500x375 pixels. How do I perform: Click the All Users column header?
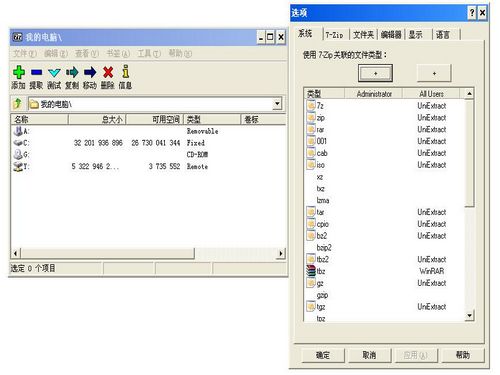coord(431,94)
